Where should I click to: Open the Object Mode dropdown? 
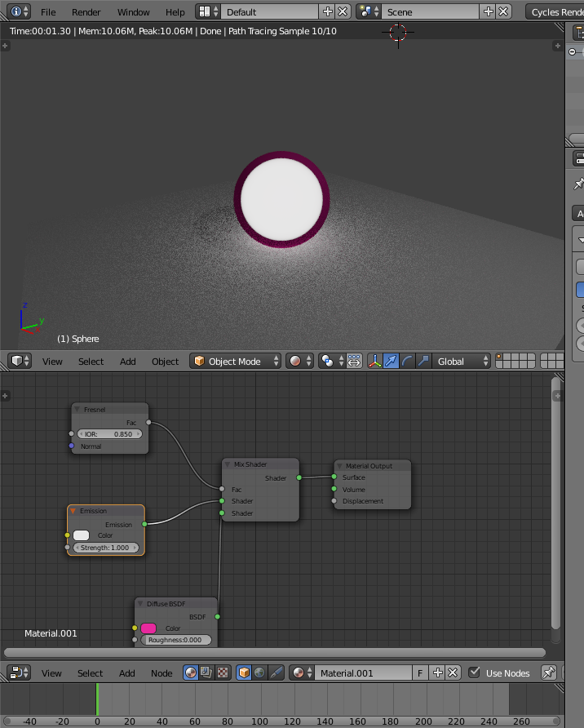coord(236,362)
